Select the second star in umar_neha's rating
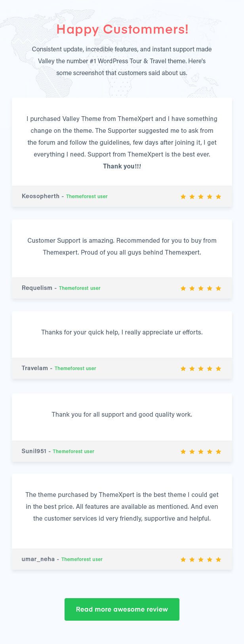244x644 pixels. (x=192, y=559)
